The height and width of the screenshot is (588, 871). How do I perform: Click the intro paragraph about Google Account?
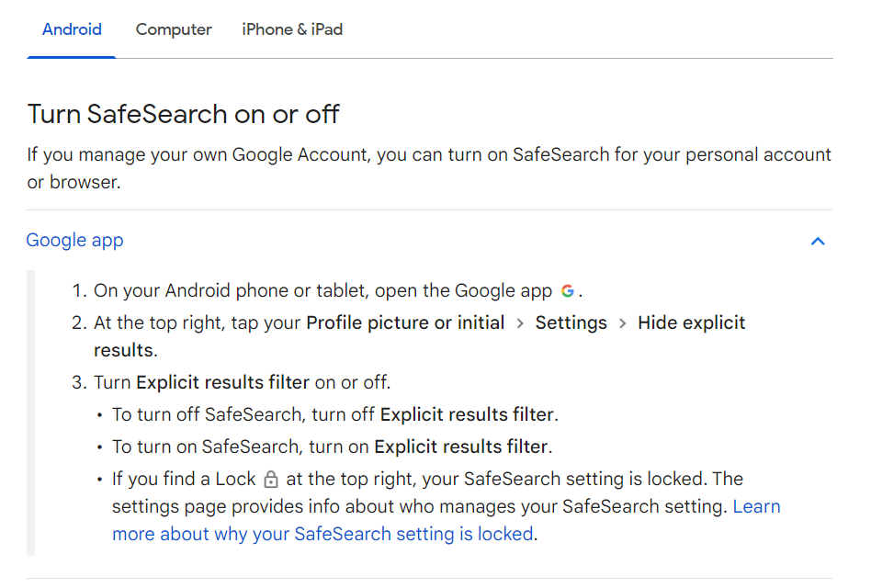click(429, 168)
